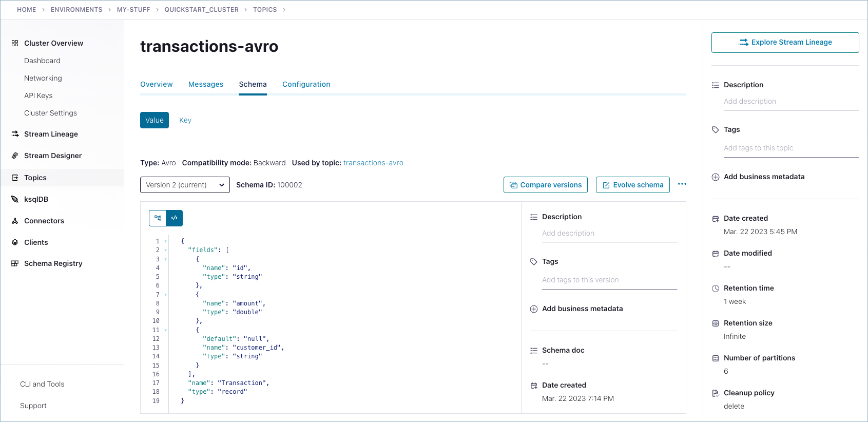Click the Evolve schema button
The width and height of the screenshot is (868, 422).
pyautogui.click(x=632, y=185)
